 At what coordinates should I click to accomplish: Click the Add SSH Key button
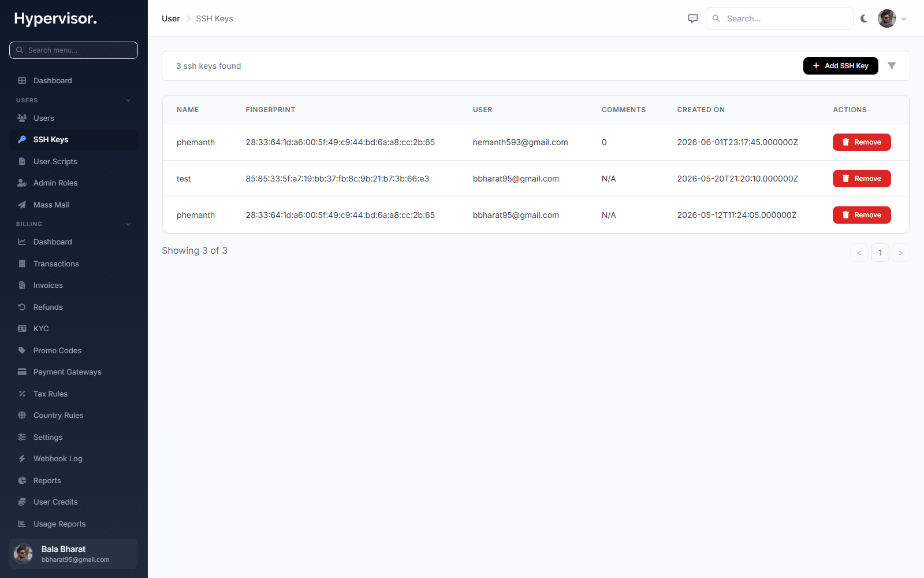click(841, 66)
